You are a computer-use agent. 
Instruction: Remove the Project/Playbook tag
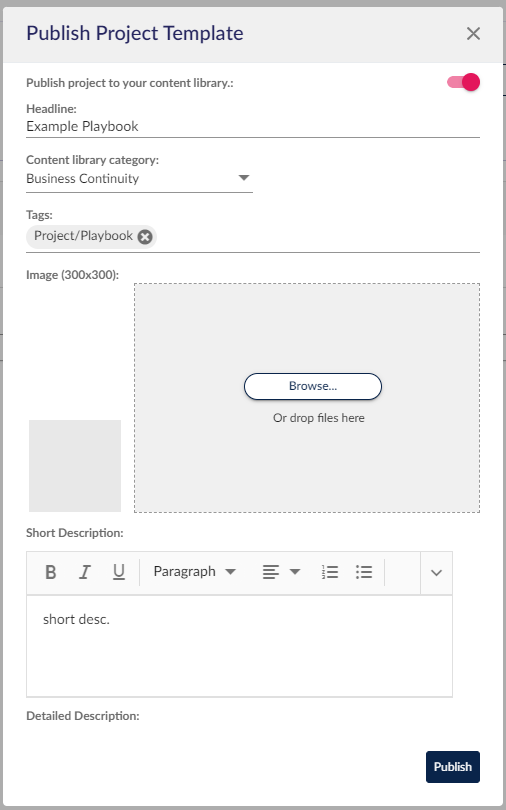(x=145, y=237)
